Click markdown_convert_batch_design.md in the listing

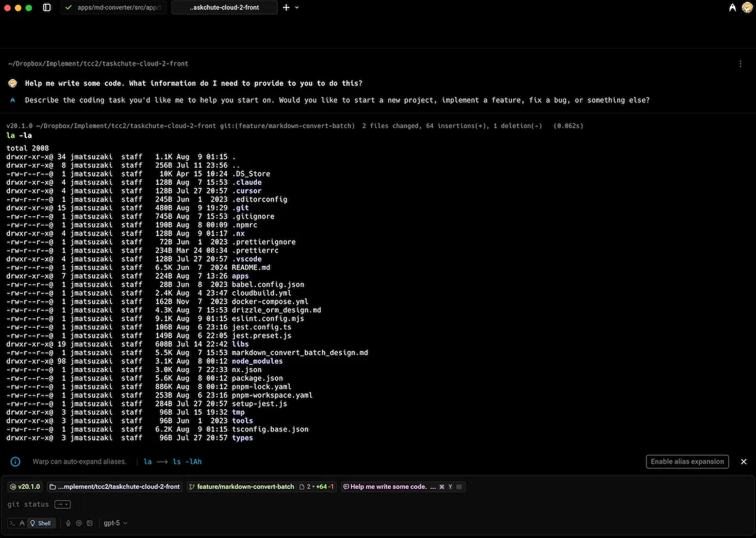click(x=300, y=353)
